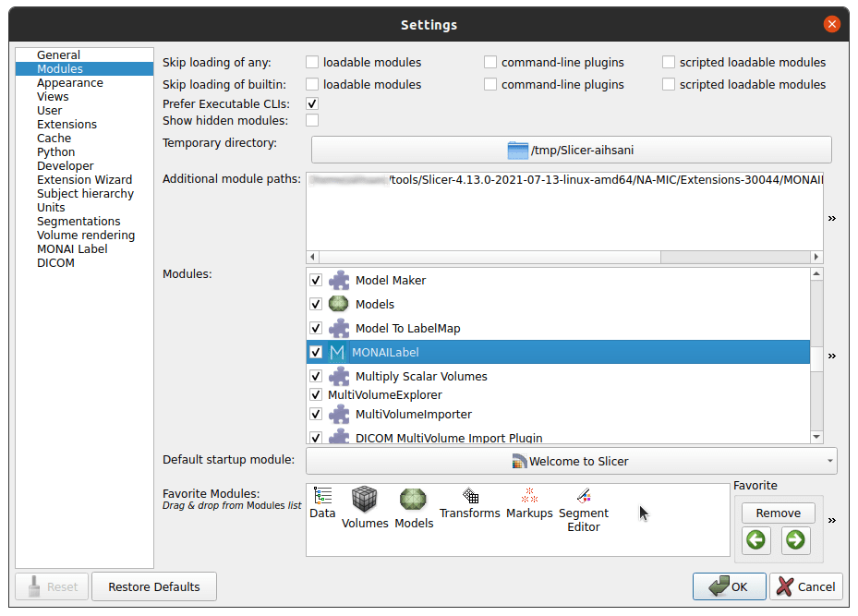Image resolution: width=858 pixels, height=616 pixels.
Task: Choose the Markups favorite module icon
Action: tap(529, 496)
